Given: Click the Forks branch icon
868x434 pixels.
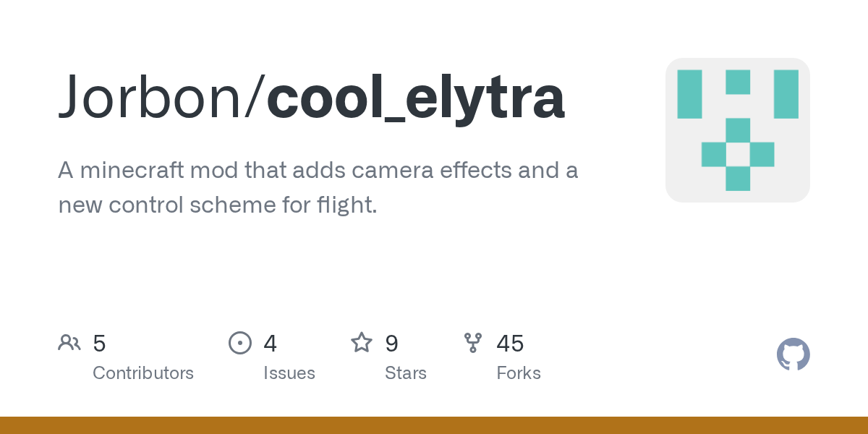Looking at the screenshot, I should [x=473, y=343].
